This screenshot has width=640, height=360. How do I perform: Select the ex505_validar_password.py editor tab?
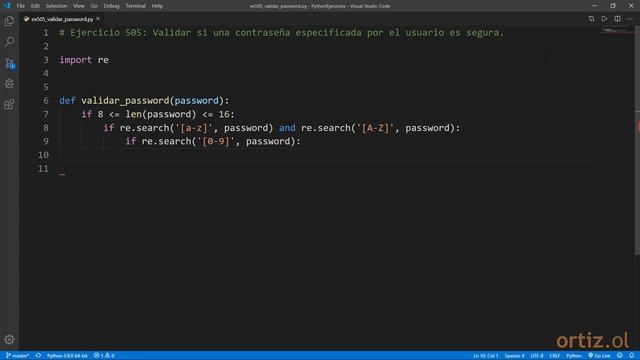(x=62, y=19)
